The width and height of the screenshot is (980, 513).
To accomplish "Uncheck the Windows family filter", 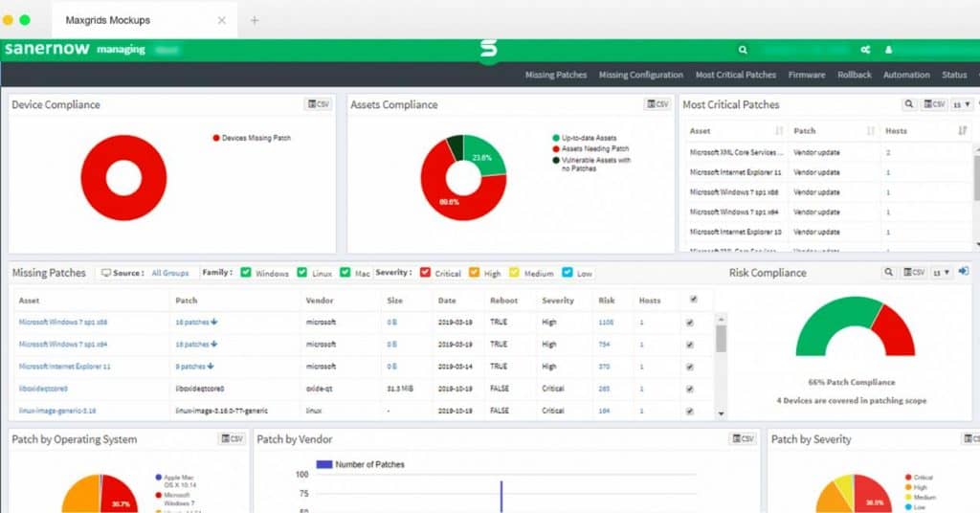I will pos(246,273).
